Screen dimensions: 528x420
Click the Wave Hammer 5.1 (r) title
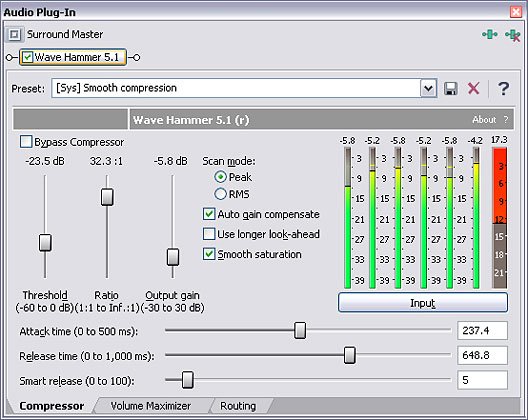pyautogui.click(x=191, y=120)
